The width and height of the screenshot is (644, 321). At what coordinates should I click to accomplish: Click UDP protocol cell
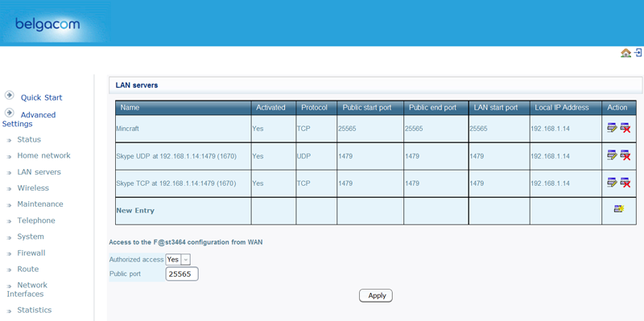[x=316, y=156]
